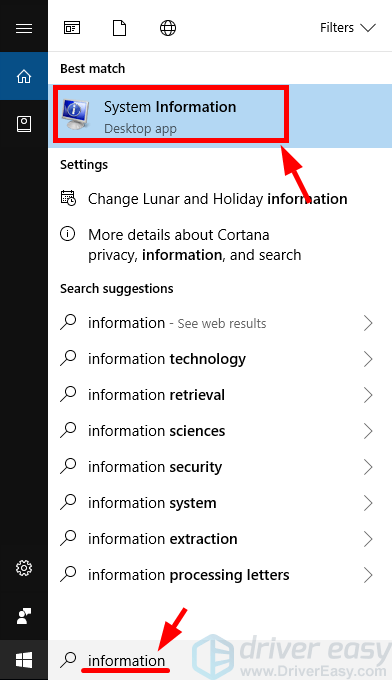Select information retrieval search suggestion

point(220,395)
